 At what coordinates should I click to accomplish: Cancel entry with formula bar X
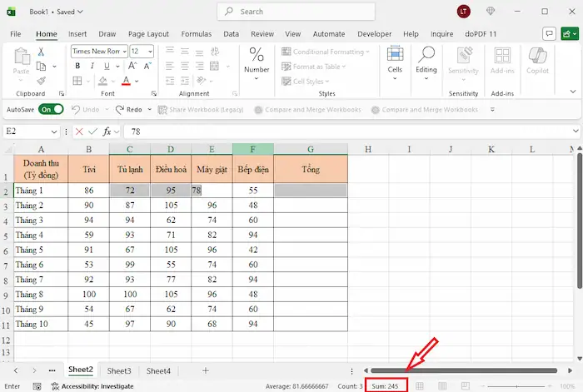(79, 131)
